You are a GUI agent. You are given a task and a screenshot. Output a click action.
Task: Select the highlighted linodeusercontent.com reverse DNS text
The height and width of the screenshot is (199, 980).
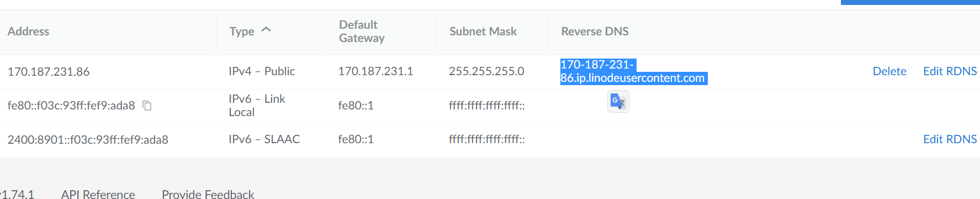click(633, 71)
